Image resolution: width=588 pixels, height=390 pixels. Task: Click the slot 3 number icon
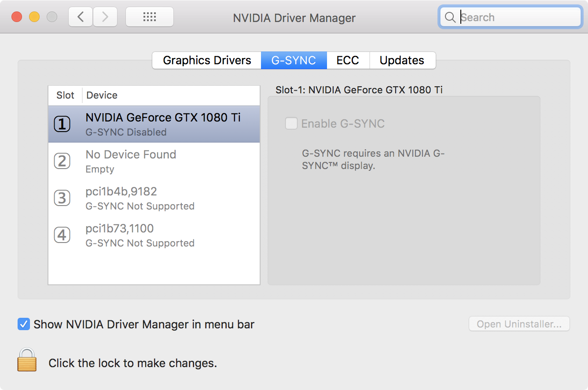click(62, 198)
